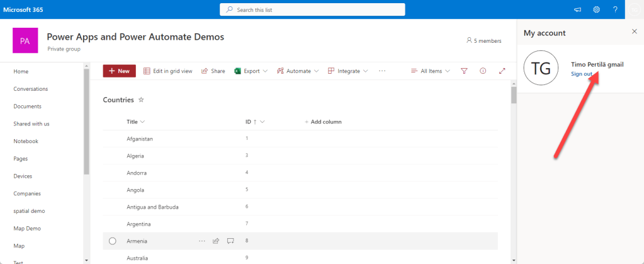Open the comment icon on Armenia row
Screen dimensions: 644x264
coord(230,241)
